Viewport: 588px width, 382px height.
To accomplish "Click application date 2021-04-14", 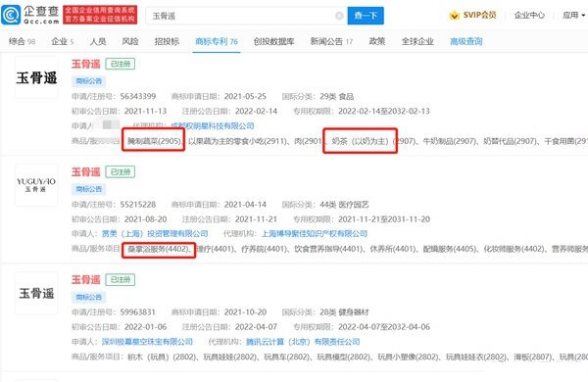I will point(245,205).
